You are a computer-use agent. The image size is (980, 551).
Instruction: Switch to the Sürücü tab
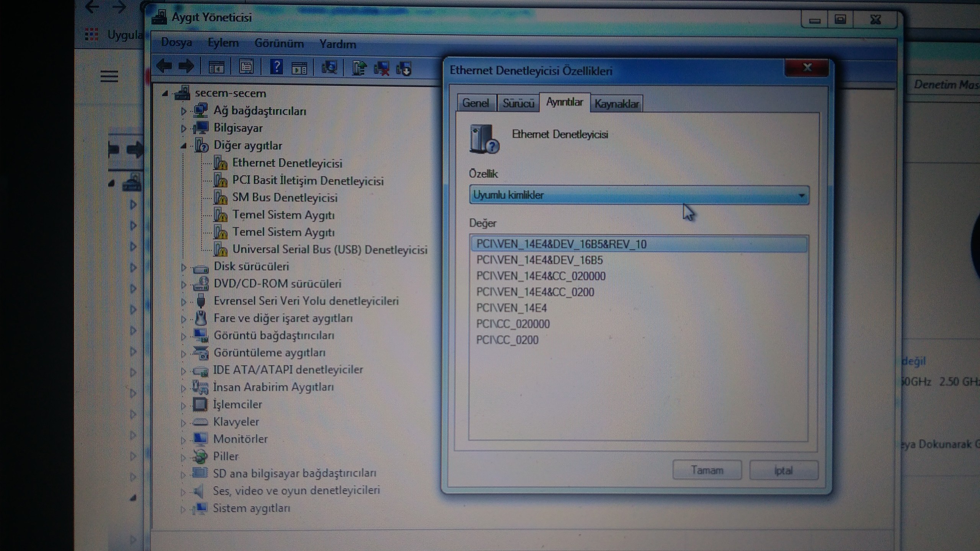[518, 103]
